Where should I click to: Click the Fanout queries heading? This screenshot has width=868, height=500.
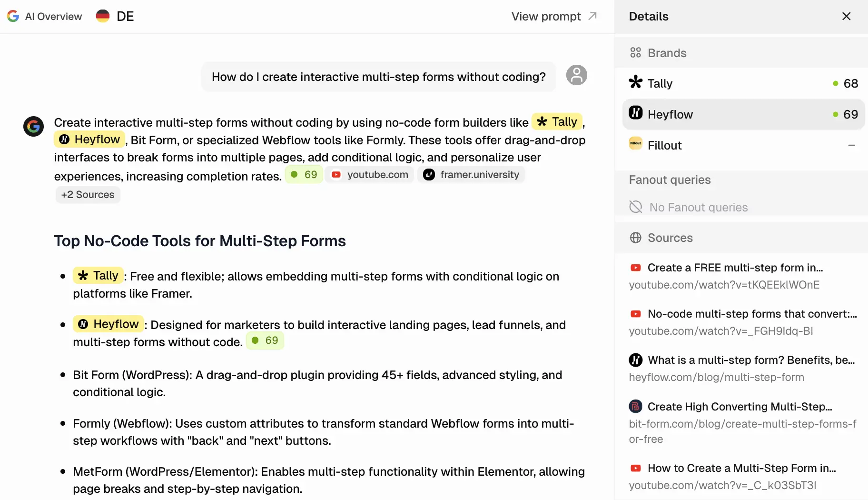tap(670, 180)
